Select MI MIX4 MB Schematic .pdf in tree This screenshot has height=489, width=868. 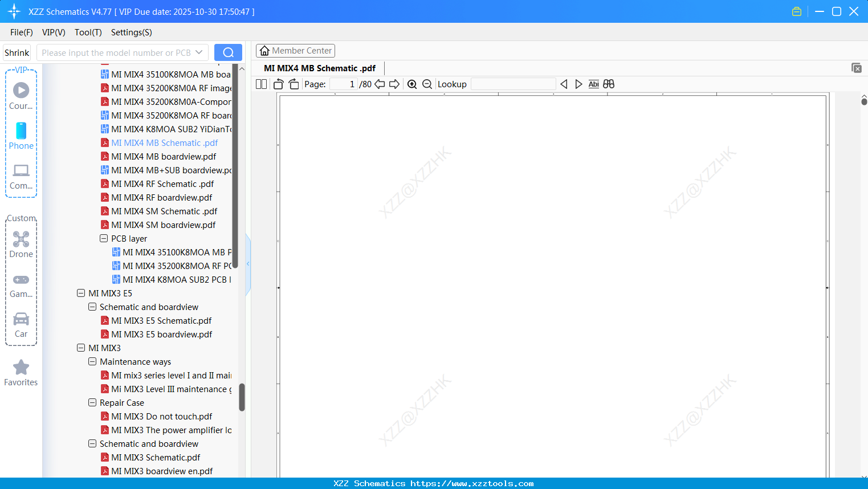(165, 142)
